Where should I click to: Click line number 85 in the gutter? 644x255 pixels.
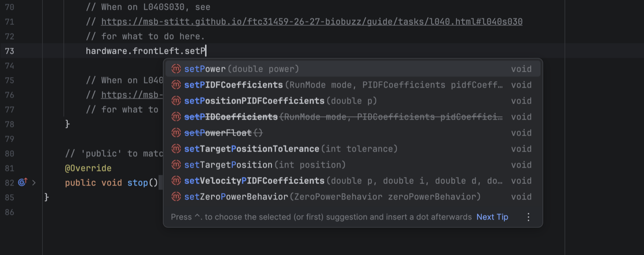[9, 197]
